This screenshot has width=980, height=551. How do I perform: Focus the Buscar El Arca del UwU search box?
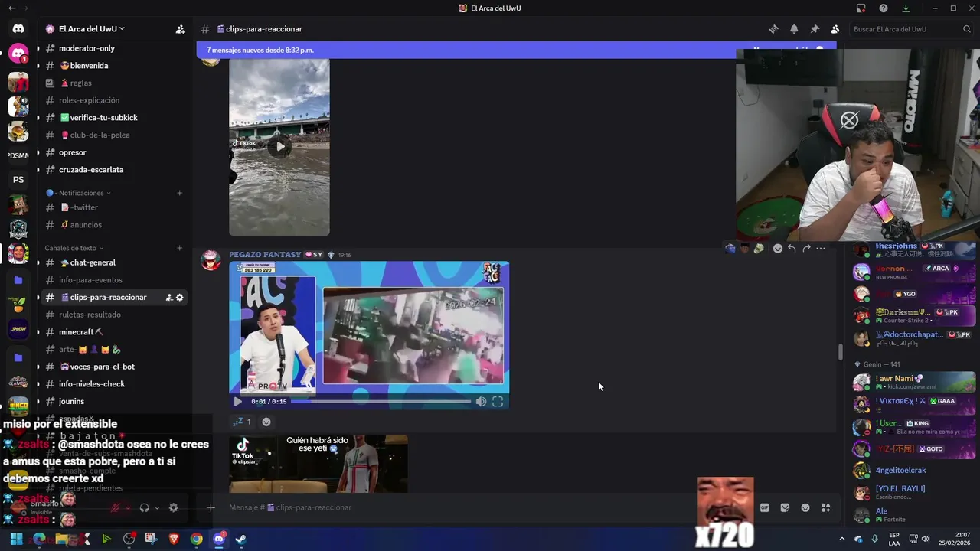click(912, 29)
